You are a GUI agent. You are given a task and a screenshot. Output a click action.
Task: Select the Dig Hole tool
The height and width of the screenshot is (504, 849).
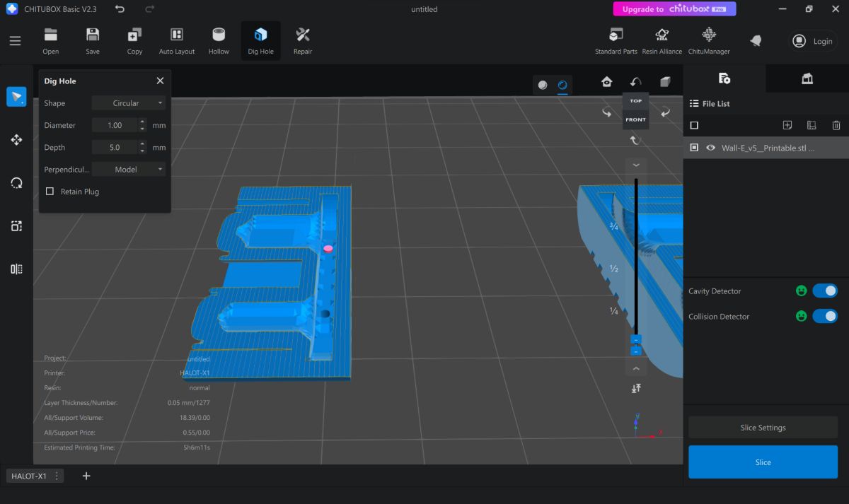(x=260, y=40)
